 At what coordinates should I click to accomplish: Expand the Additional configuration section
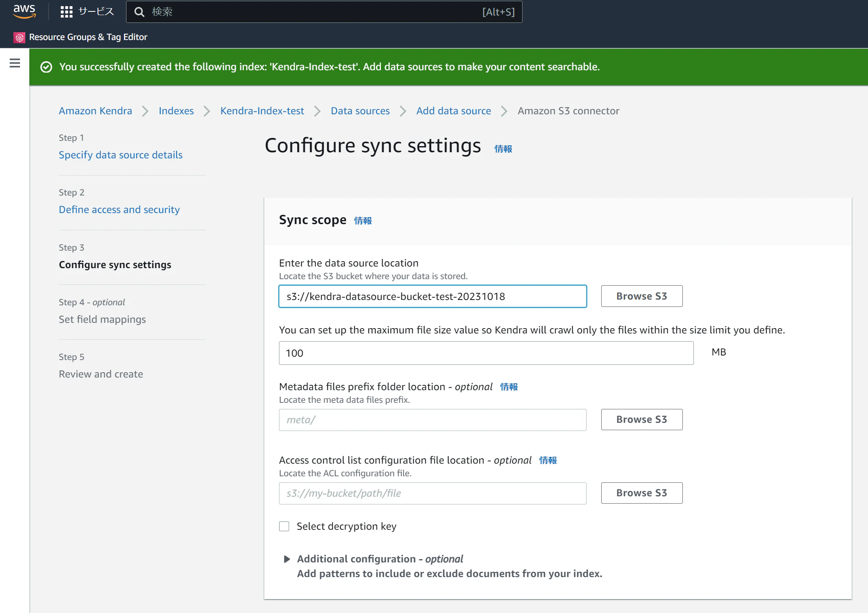[287, 559]
